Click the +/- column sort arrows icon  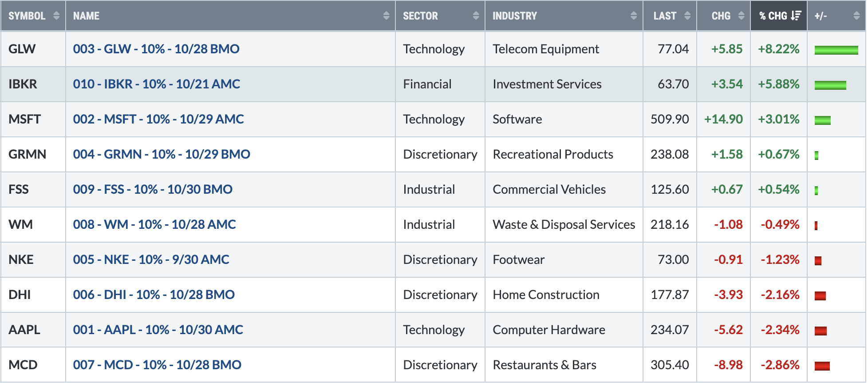(x=856, y=16)
